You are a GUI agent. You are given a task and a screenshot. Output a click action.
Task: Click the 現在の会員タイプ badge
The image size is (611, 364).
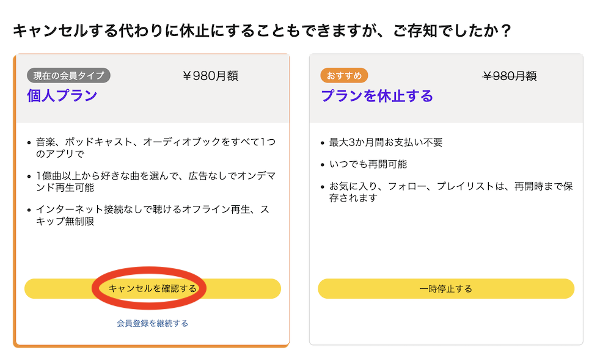pyautogui.click(x=68, y=75)
